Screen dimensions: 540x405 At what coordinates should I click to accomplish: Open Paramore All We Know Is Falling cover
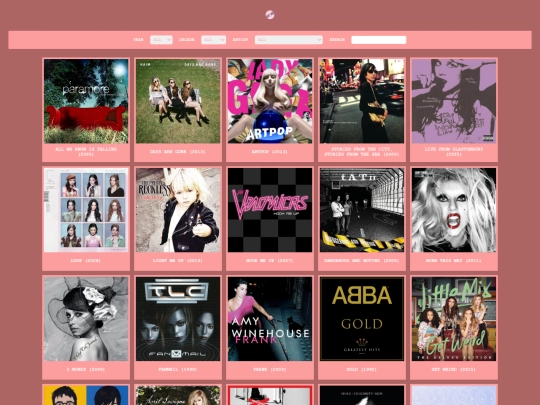(x=86, y=101)
